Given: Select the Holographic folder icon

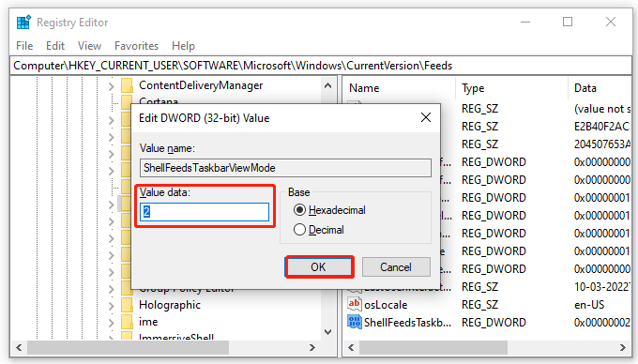Looking at the screenshot, I should click(x=127, y=305).
